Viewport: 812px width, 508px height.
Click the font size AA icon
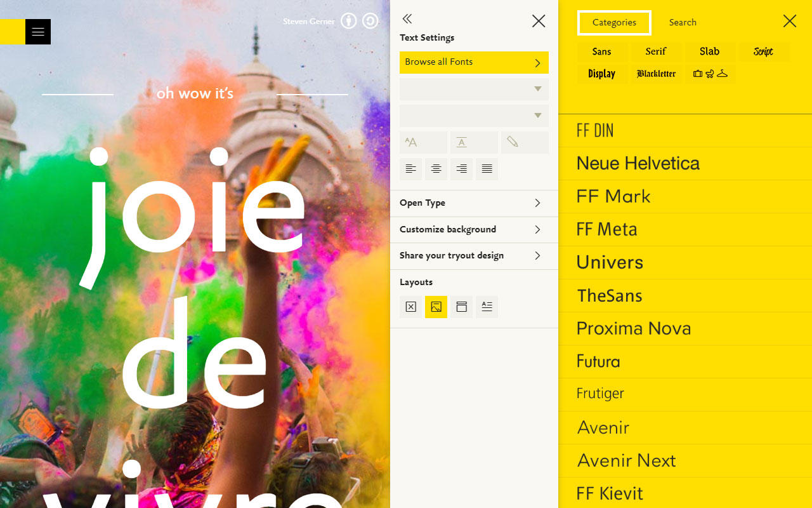tap(423, 142)
